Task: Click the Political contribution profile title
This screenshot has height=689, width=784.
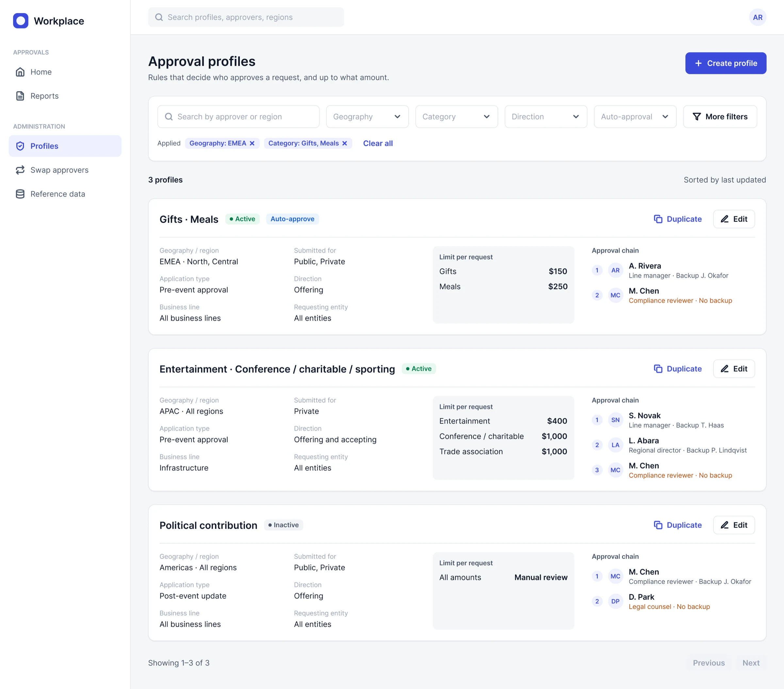Action: (x=208, y=526)
